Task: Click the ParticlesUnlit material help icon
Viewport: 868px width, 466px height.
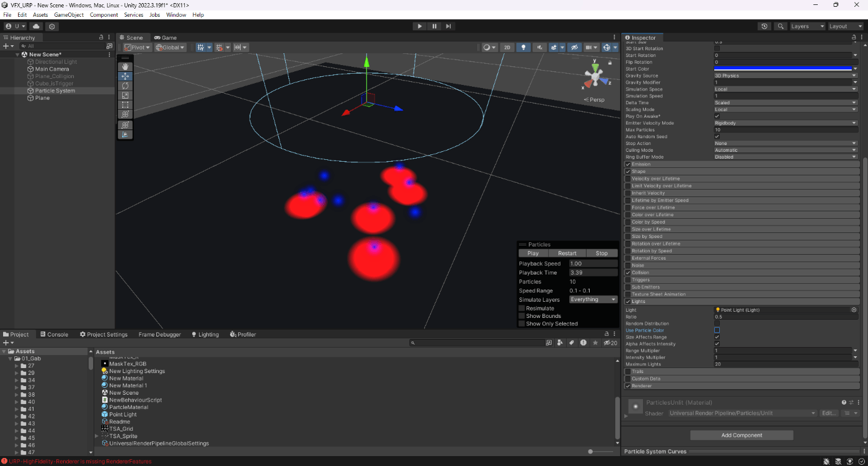Action: click(844, 402)
